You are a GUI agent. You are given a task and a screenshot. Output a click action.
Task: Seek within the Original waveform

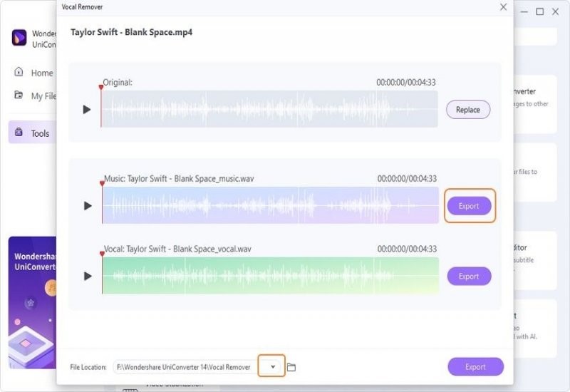pyautogui.click(x=271, y=110)
